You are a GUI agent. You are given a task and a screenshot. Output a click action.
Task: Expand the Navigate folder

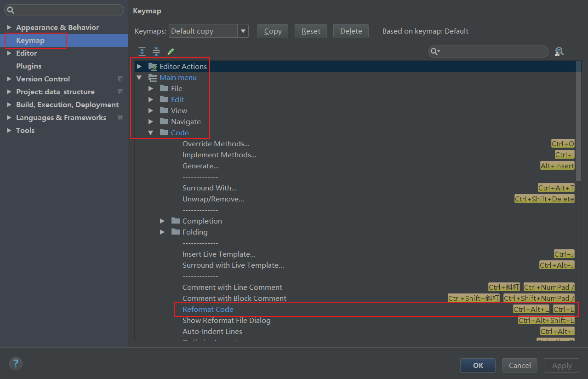[150, 121]
